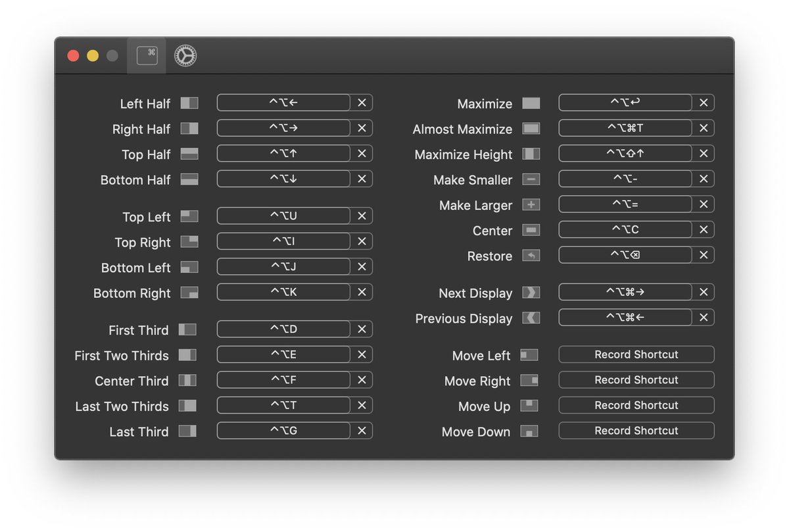Click the Last Two Thirds layout icon
This screenshot has height=532, width=789.
(187, 405)
